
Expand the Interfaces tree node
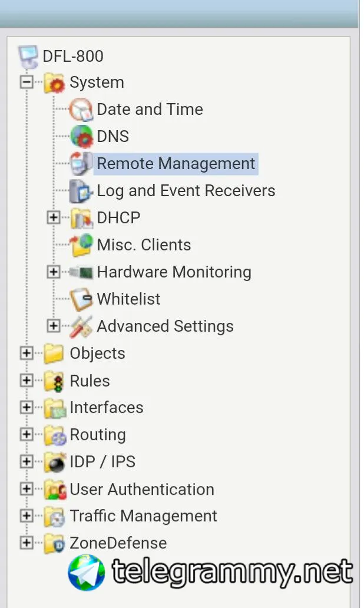pos(27,408)
